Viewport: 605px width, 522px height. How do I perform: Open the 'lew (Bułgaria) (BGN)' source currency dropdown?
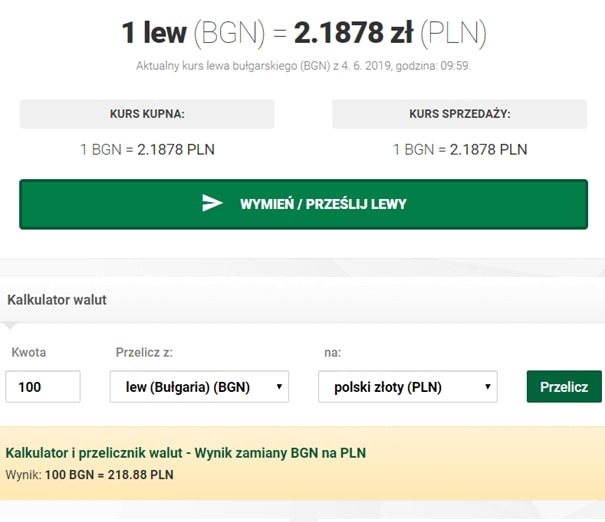(x=199, y=387)
